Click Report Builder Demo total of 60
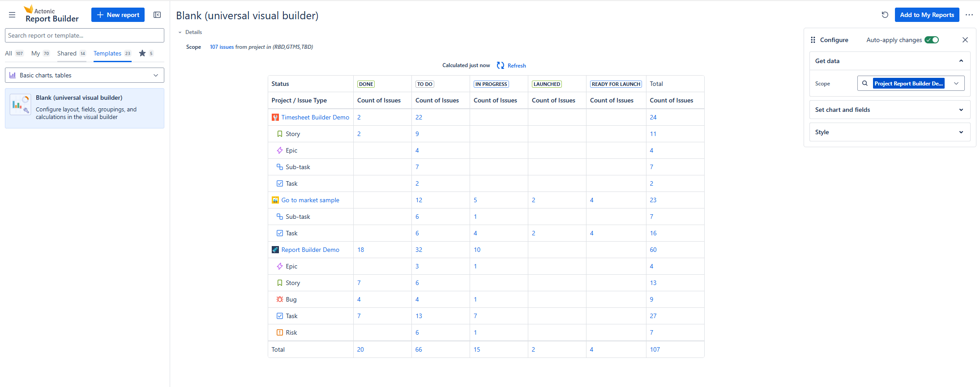The image size is (980, 387). (x=653, y=250)
